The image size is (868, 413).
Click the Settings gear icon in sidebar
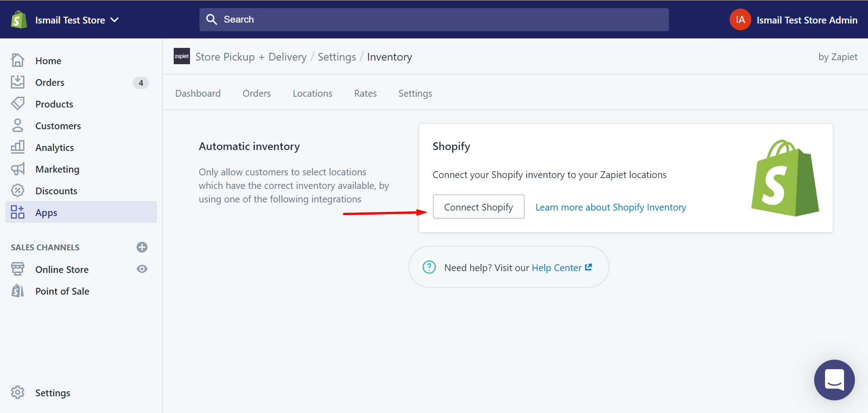tap(18, 392)
